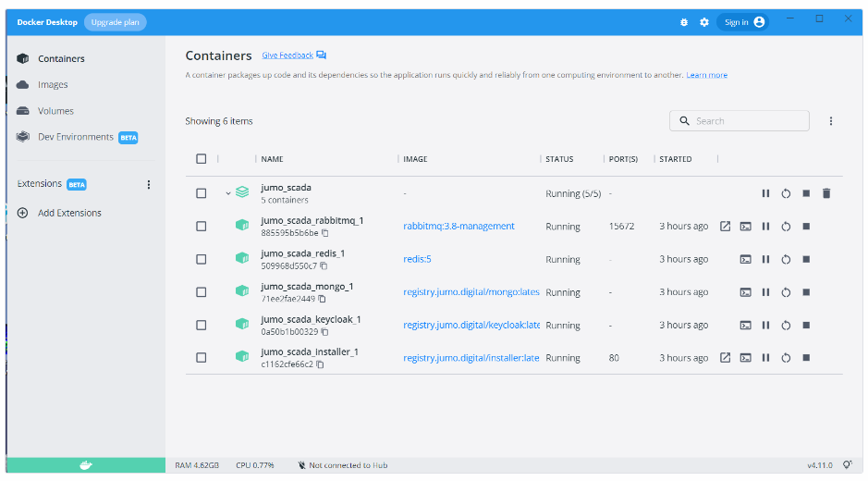Copy the jumo_scada_rabbitmq_1 container ID

(325, 233)
